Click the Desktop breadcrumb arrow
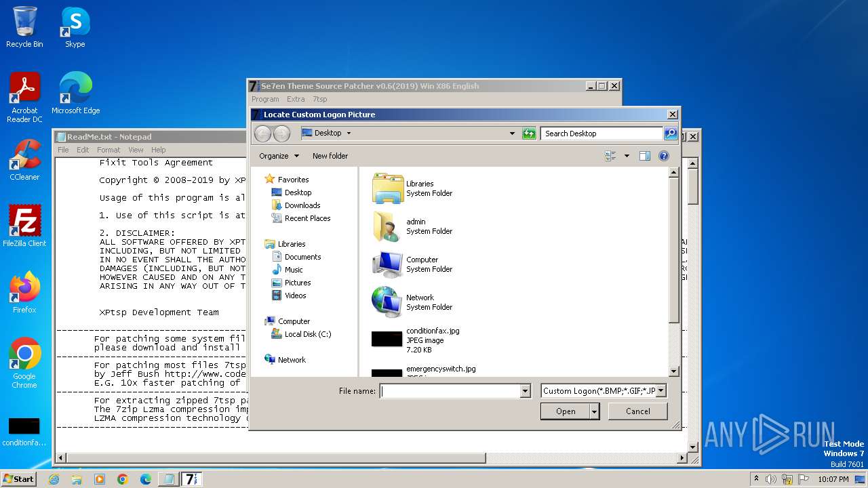This screenshot has height=488, width=868. click(349, 134)
